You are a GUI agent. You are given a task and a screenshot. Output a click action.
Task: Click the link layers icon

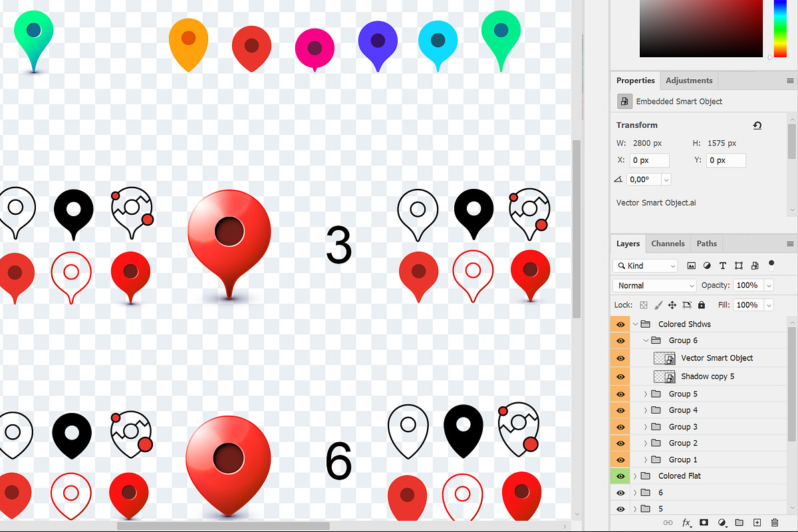(x=668, y=523)
